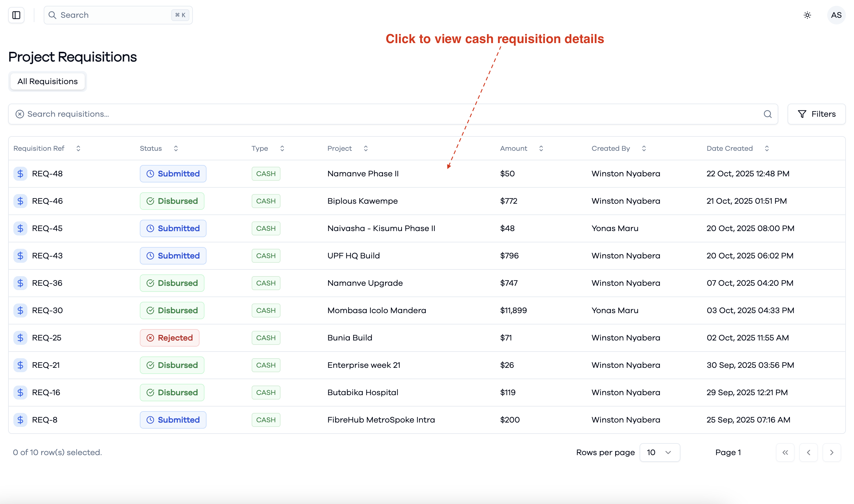Toggle the sidebar panel icon

(16, 15)
